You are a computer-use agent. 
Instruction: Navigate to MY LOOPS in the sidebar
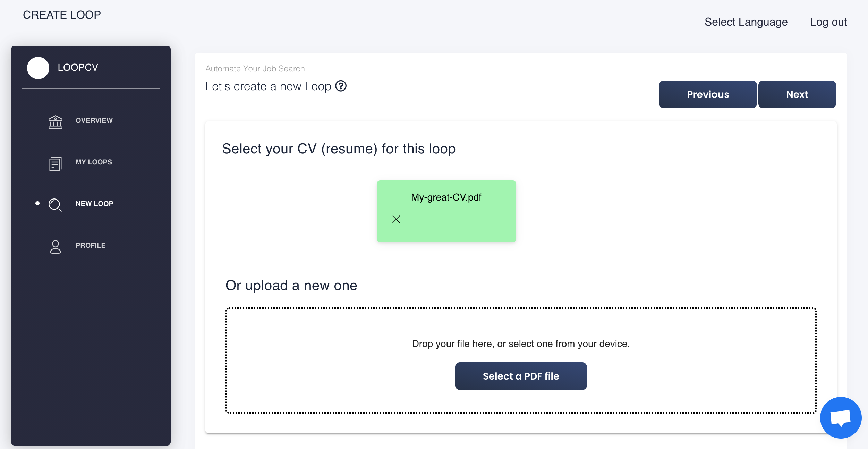(93, 162)
